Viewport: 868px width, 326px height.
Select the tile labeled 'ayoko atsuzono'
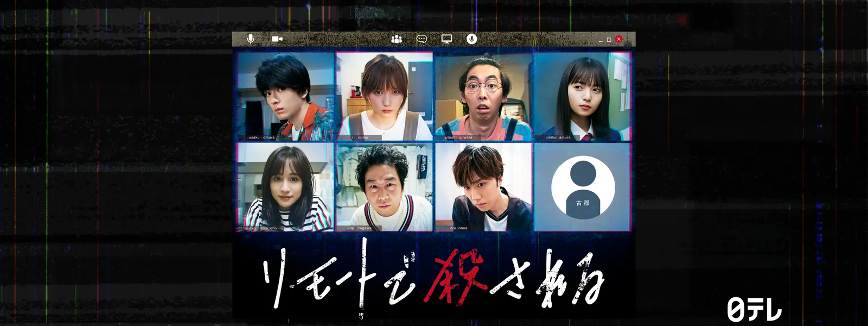(x=286, y=187)
